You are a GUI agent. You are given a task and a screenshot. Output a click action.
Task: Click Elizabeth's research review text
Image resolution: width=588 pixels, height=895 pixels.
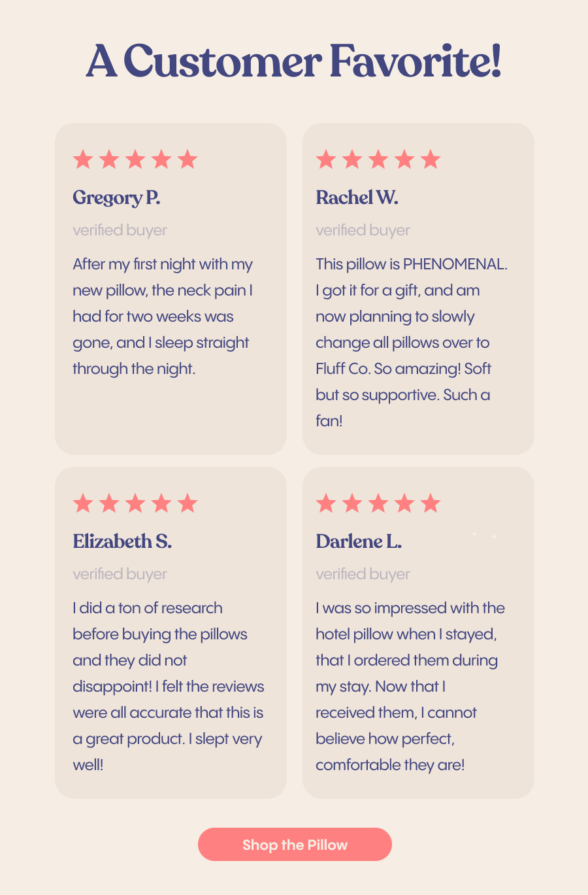169,686
